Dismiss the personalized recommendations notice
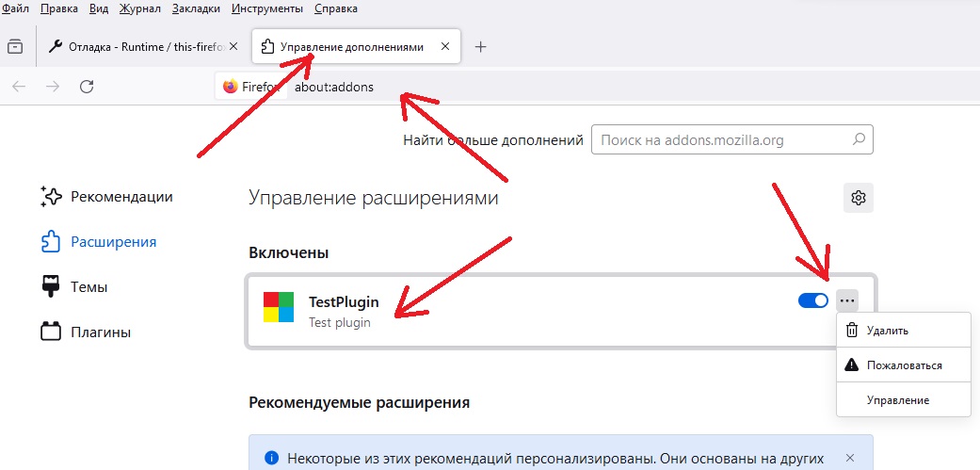Image resolution: width=980 pixels, height=470 pixels. tap(849, 458)
